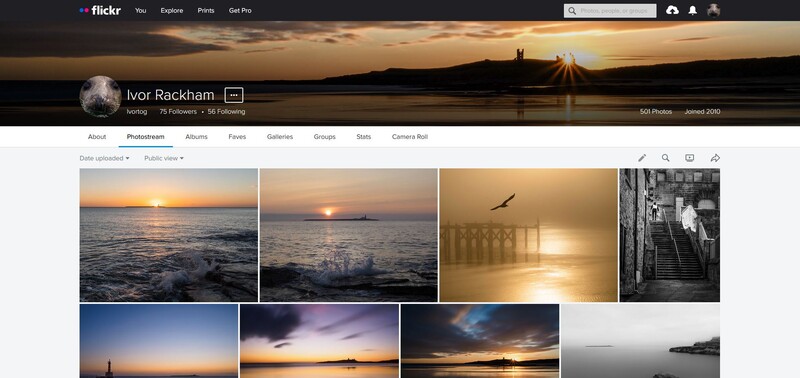Switch to the Galleries tab

point(280,137)
